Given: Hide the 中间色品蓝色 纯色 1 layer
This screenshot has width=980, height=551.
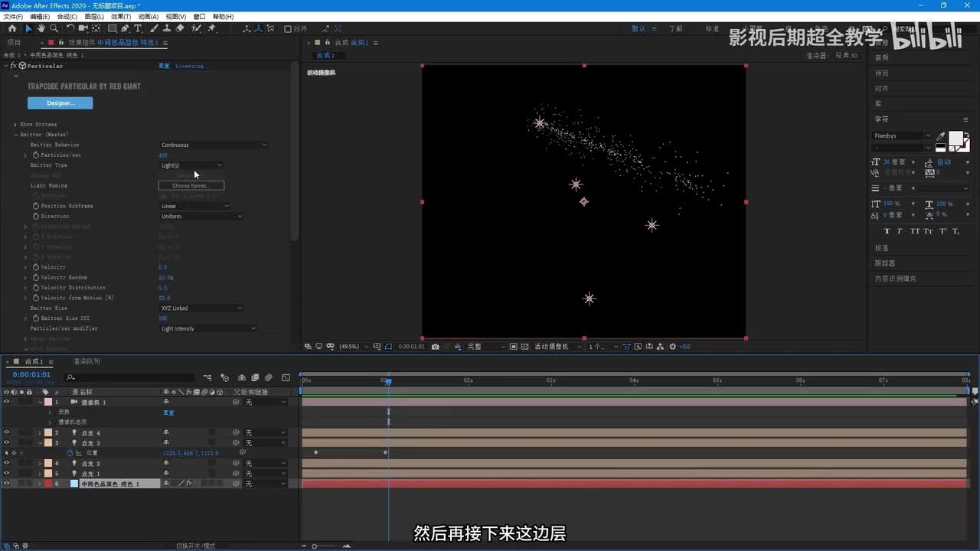Looking at the screenshot, I should [x=6, y=484].
